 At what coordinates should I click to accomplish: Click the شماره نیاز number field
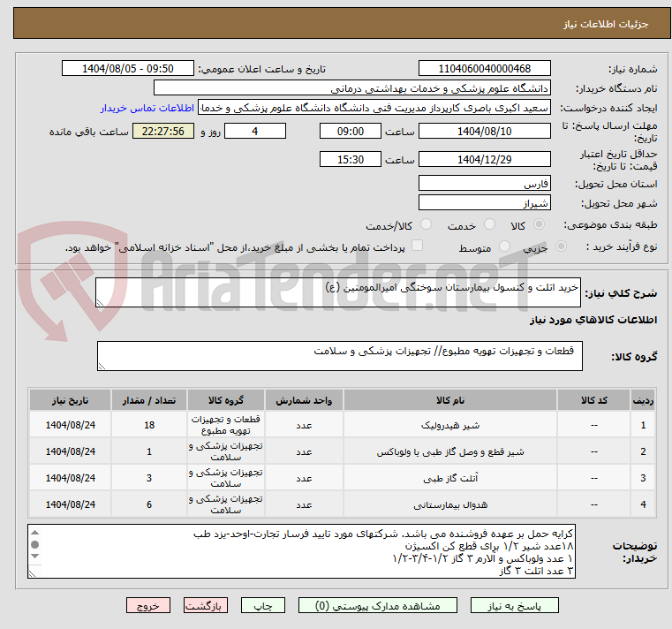click(x=484, y=69)
